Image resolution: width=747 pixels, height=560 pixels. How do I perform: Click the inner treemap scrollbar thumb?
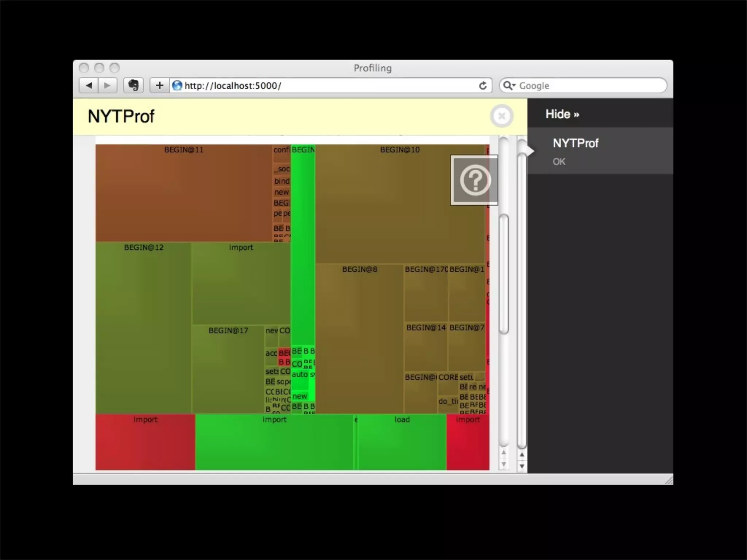pos(504,273)
